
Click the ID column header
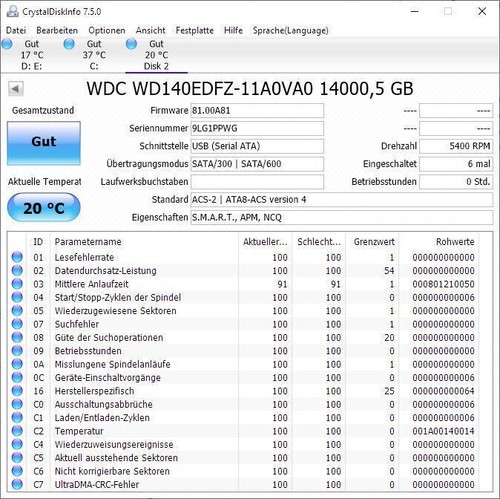(x=38, y=242)
